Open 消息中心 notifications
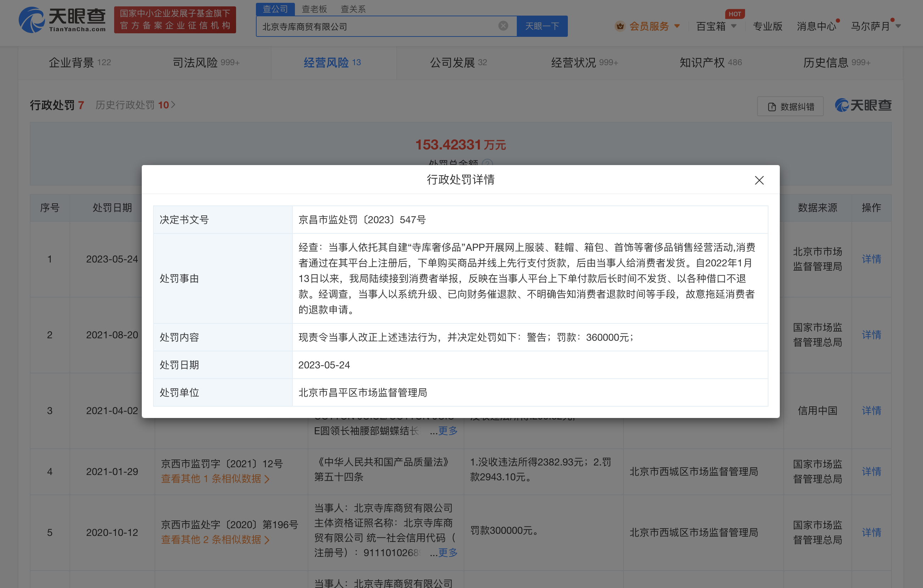The height and width of the screenshot is (588, 923). [x=816, y=26]
